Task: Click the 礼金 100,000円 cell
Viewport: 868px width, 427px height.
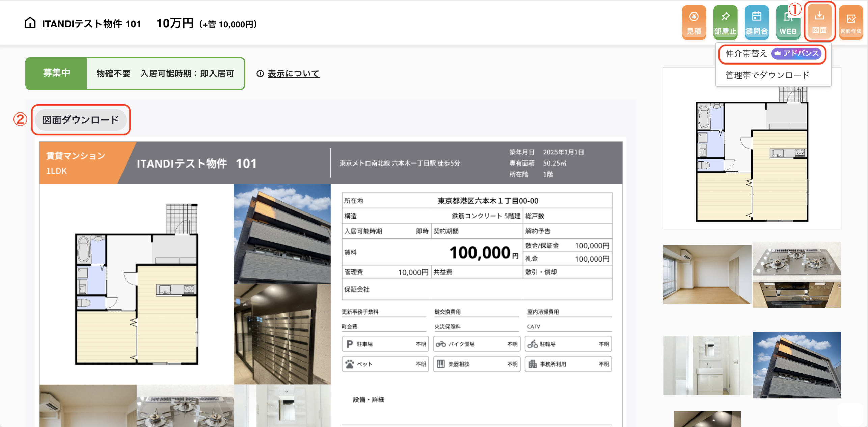Action: coord(567,259)
